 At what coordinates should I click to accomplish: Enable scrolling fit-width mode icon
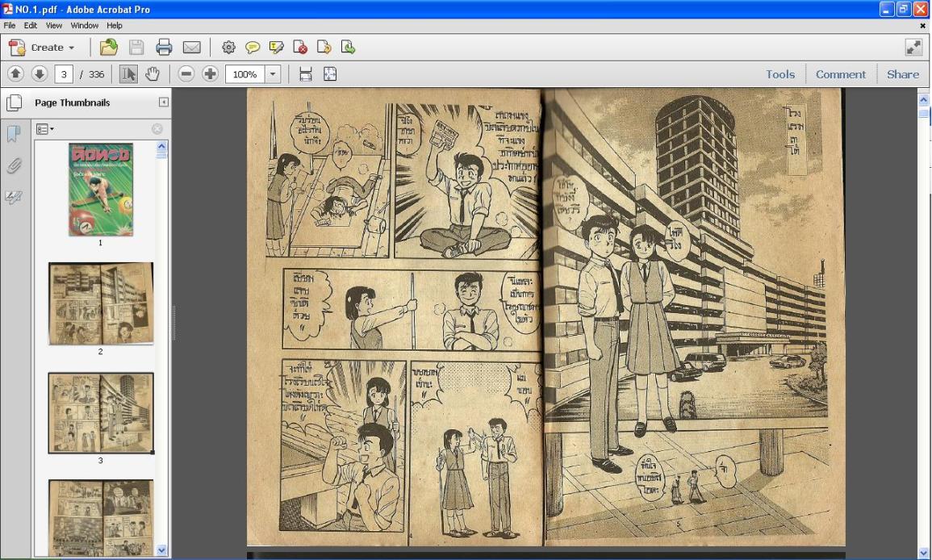306,73
